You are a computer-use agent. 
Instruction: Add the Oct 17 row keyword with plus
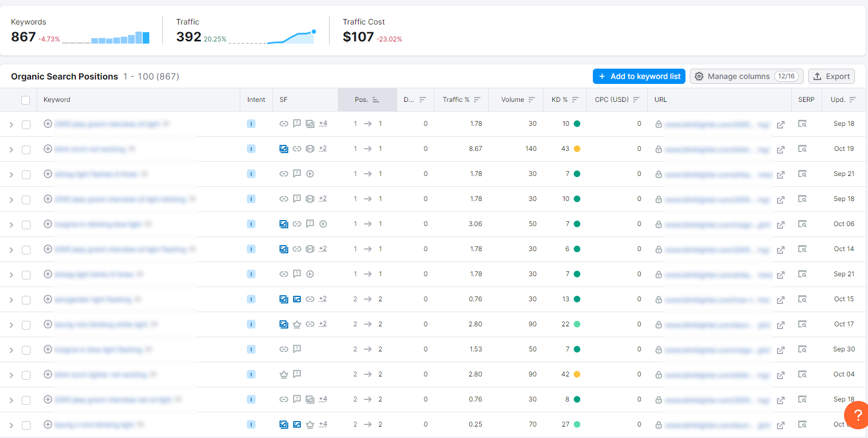48,324
